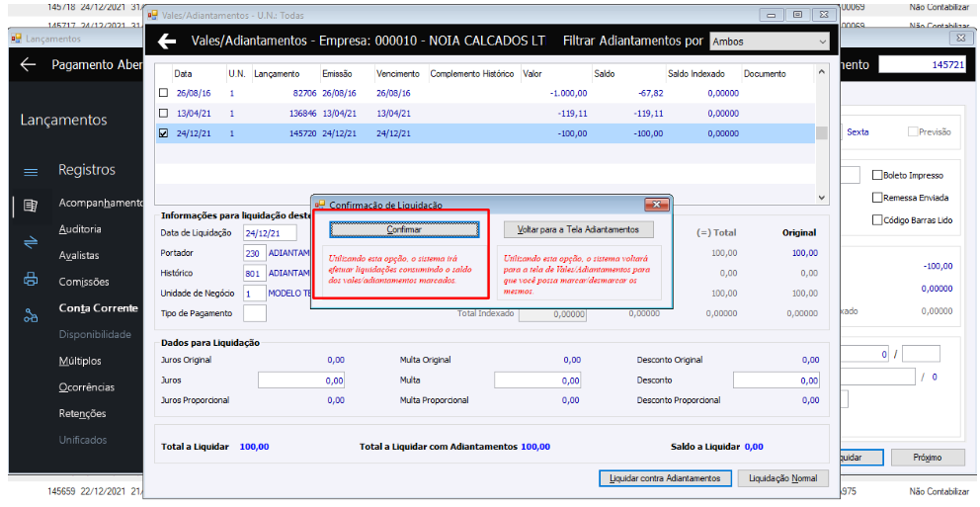The image size is (980, 507).
Task: Click the Sexta weekday label
Action: pos(857,131)
